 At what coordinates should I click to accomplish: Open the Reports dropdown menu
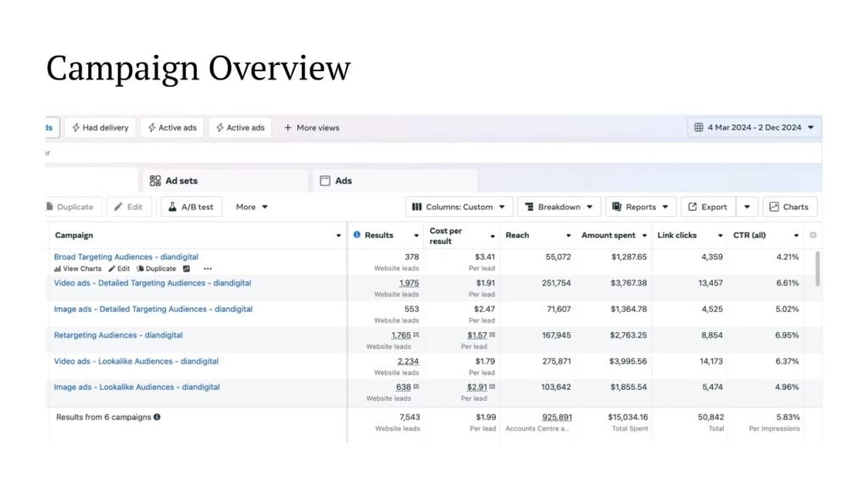(x=641, y=207)
